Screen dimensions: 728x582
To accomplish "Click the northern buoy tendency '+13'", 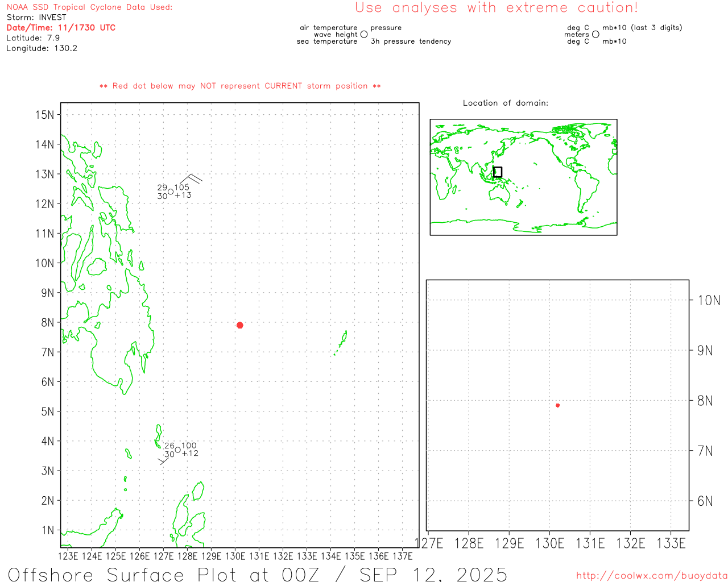I will [183, 195].
